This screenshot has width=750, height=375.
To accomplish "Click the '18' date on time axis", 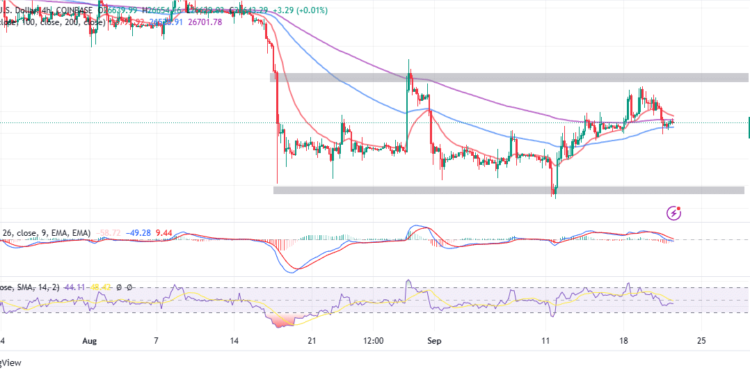I will [623, 341].
